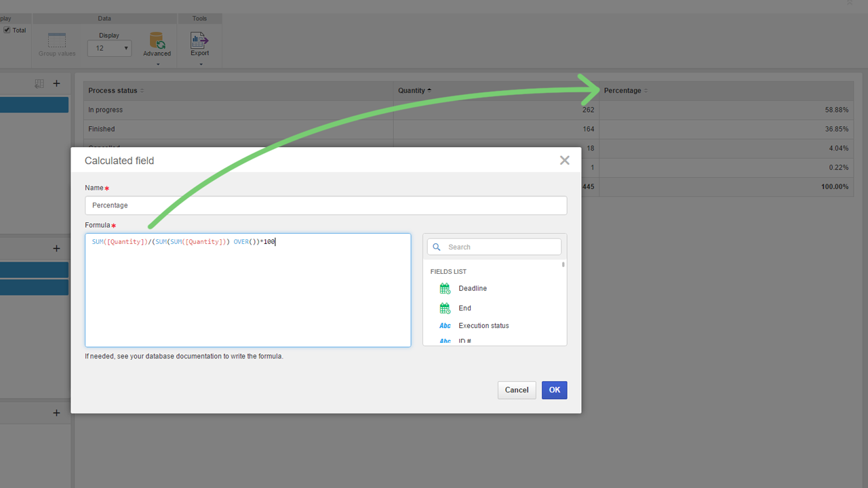Select the Deadline date field icon

(x=445, y=289)
